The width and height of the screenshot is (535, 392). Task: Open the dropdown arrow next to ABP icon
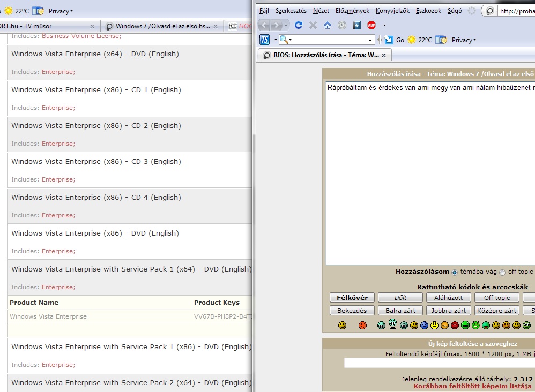tap(384, 25)
